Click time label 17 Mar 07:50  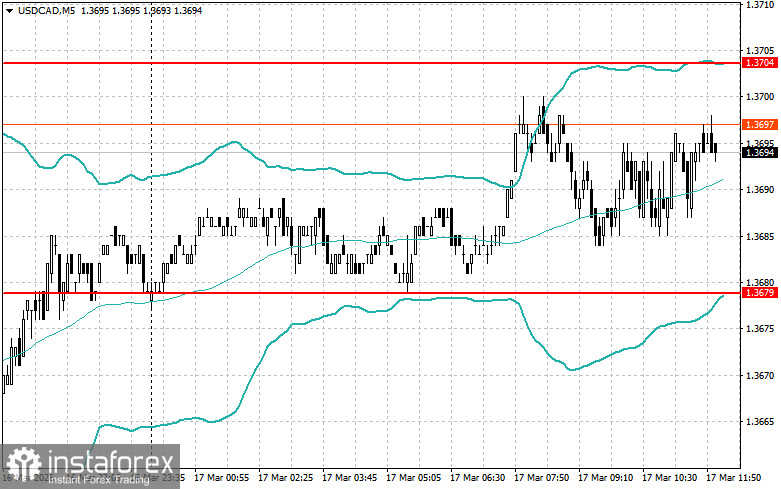pos(541,478)
